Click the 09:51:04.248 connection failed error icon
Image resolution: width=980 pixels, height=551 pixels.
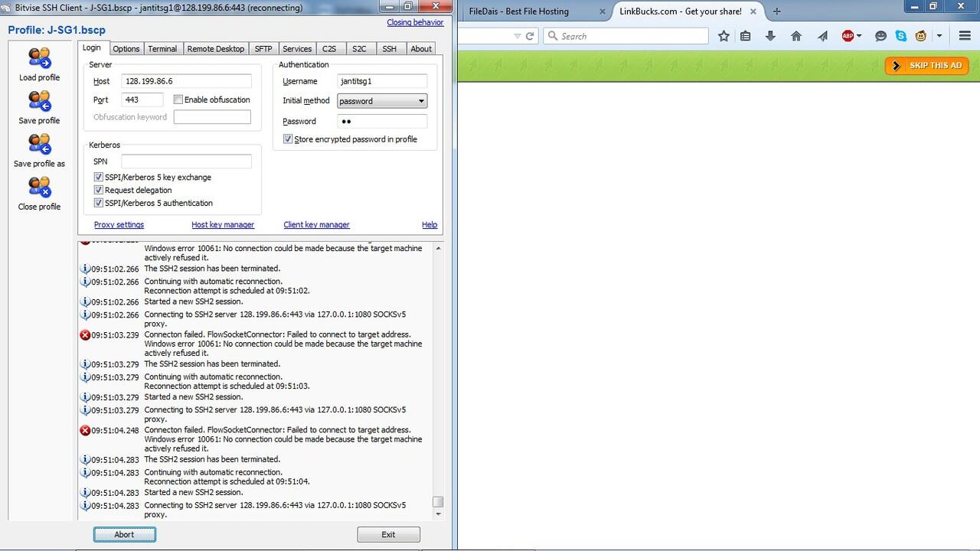[x=85, y=430]
